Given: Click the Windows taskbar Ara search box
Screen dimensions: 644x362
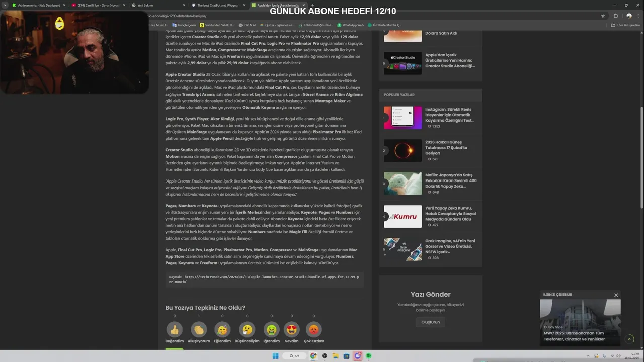Looking at the screenshot, I should click(294, 356).
